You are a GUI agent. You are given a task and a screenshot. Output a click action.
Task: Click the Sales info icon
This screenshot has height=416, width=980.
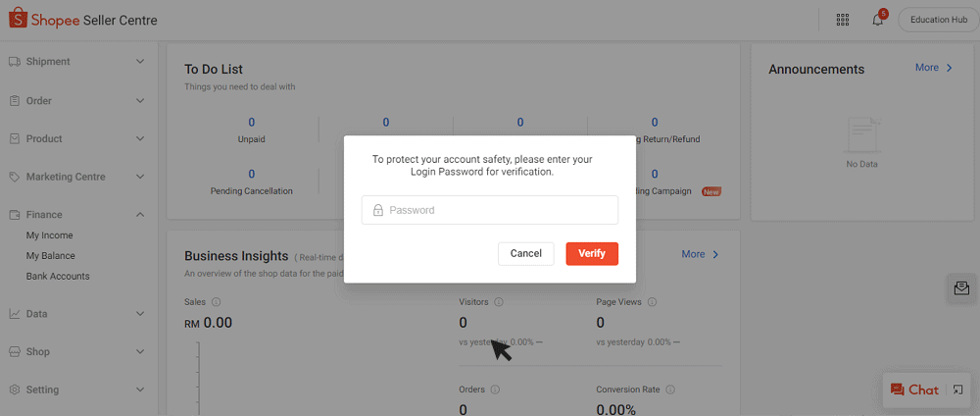216,302
